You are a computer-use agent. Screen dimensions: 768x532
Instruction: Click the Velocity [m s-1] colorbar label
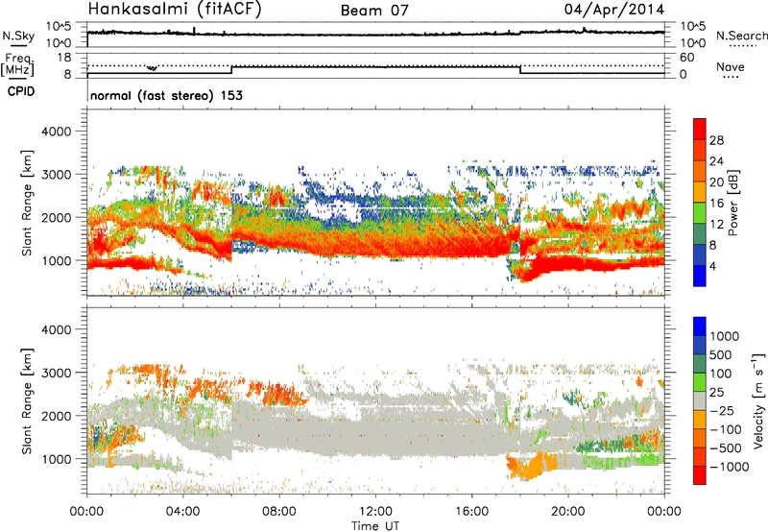758,400
